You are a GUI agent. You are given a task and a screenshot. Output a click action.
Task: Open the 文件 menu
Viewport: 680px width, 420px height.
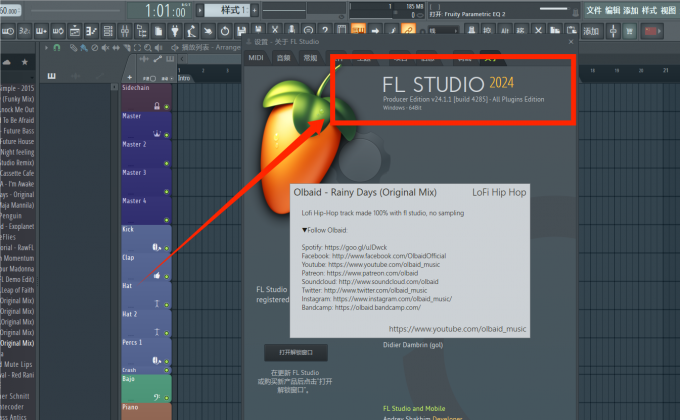(x=594, y=10)
